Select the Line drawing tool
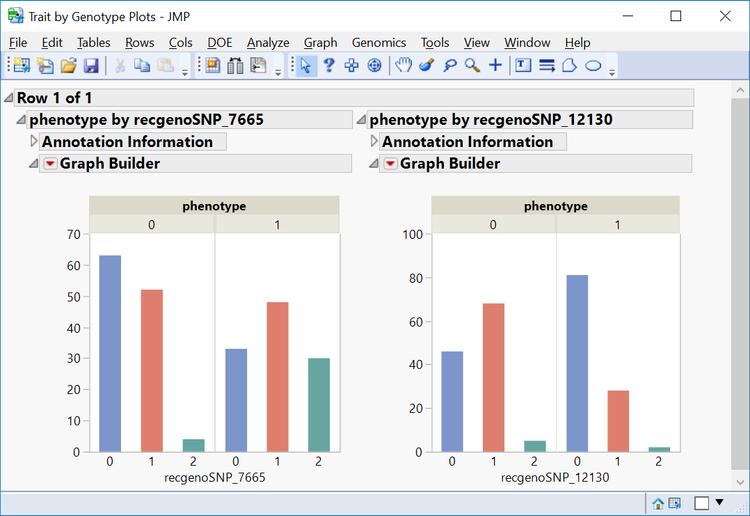750x516 pixels. [x=547, y=65]
